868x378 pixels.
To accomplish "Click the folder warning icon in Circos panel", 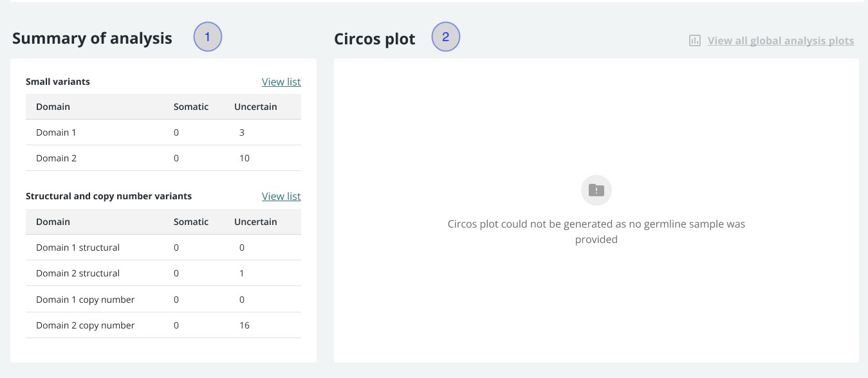I will pyautogui.click(x=596, y=190).
